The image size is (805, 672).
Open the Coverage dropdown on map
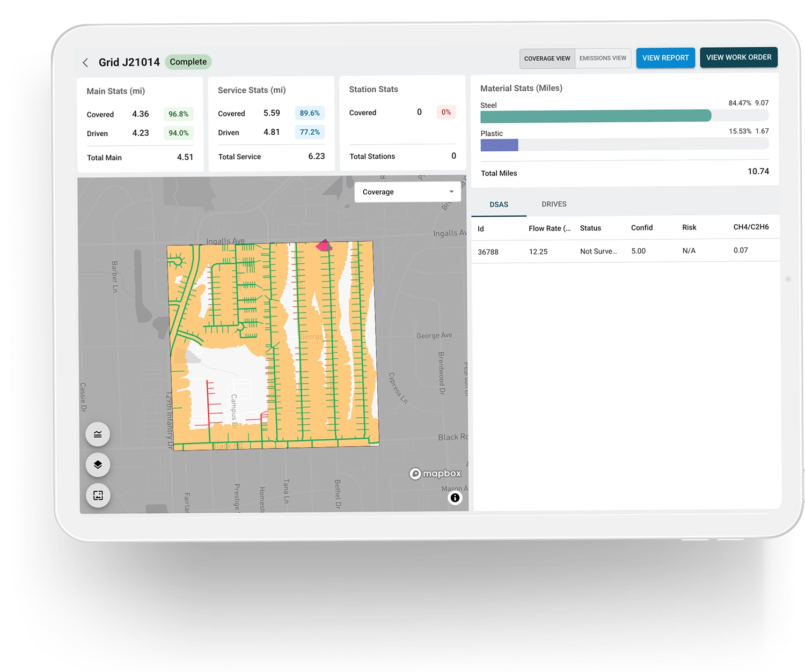[x=407, y=192]
